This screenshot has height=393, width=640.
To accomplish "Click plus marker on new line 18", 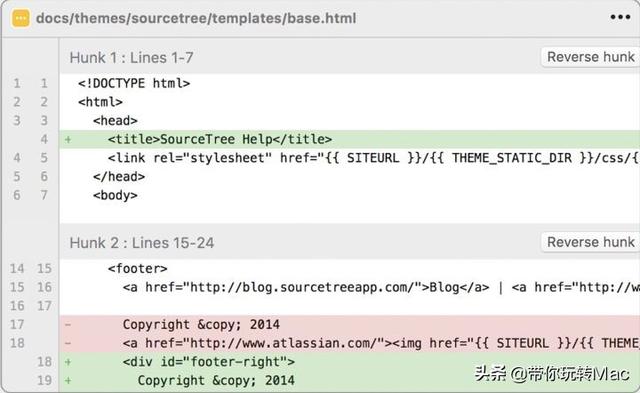I will pos(68,362).
